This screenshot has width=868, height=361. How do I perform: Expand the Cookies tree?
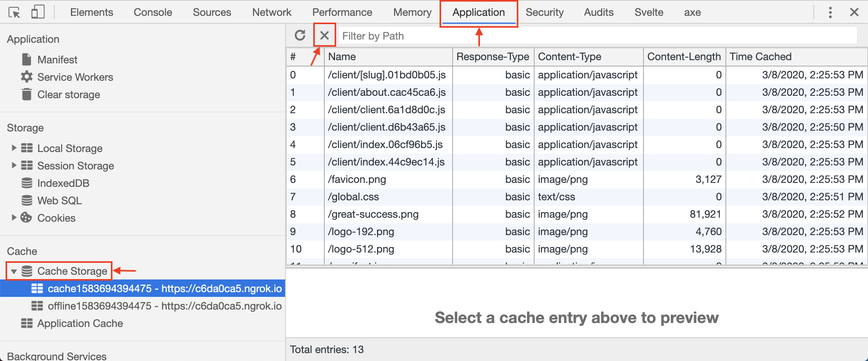[14, 218]
